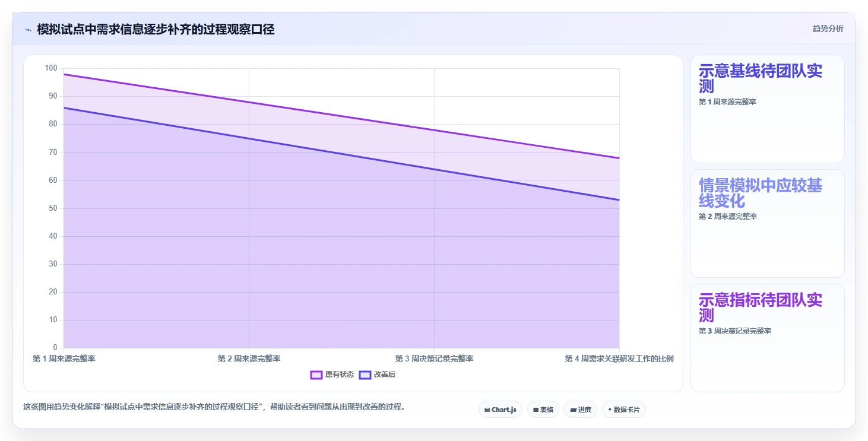Click 第 1 周来源完整率 subtitle in first card

click(x=727, y=102)
